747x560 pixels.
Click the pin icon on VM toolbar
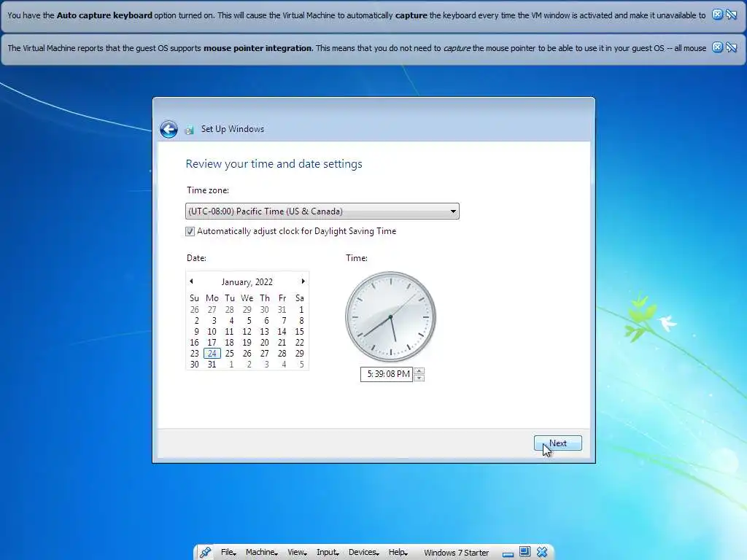pos(205,553)
